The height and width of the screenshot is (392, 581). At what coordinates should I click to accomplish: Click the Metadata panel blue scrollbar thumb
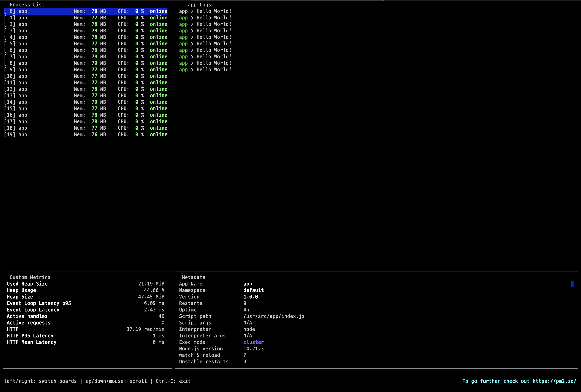point(572,284)
